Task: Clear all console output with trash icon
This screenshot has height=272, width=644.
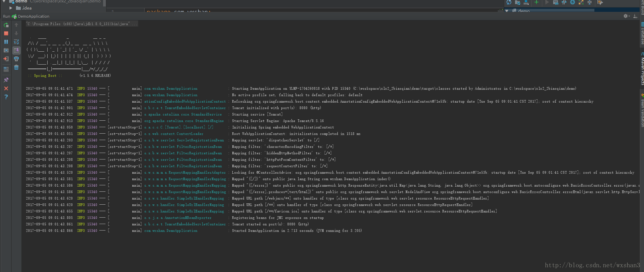Action: click(16, 67)
